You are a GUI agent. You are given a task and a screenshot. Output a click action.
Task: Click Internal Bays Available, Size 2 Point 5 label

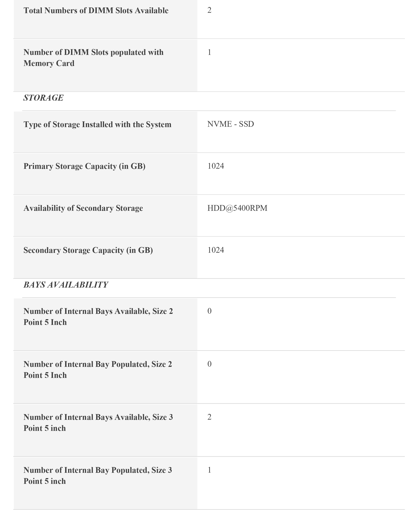click(x=98, y=317)
